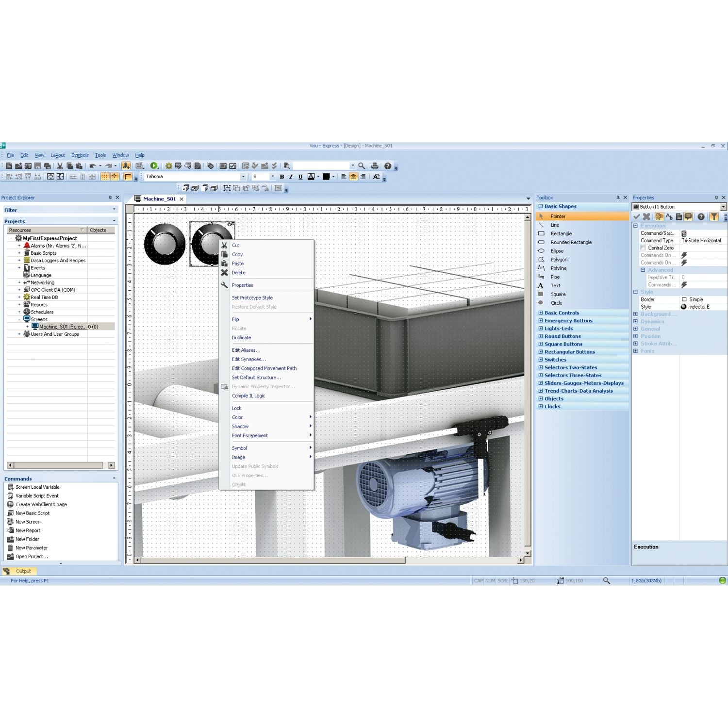Click New Screen in Commands panel

(28, 522)
